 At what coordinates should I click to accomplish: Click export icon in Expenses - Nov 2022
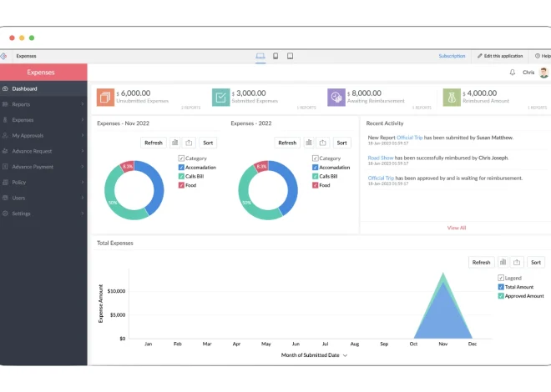tap(189, 143)
